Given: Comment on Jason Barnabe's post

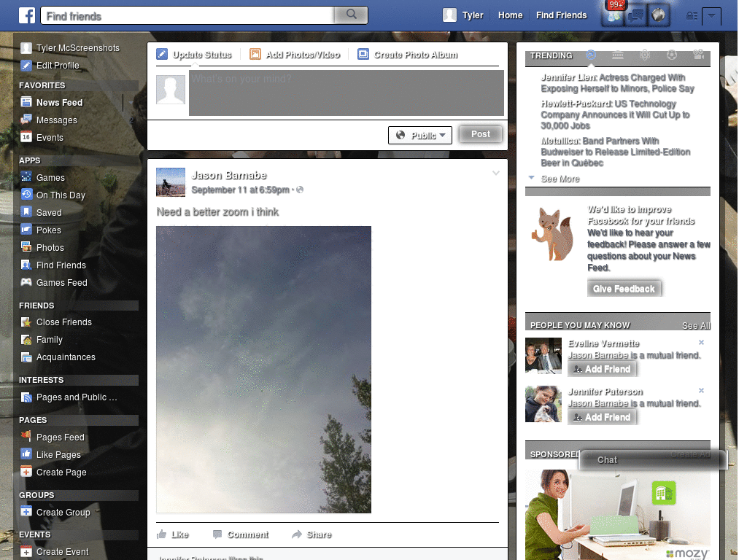Looking at the screenshot, I should click(241, 534).
